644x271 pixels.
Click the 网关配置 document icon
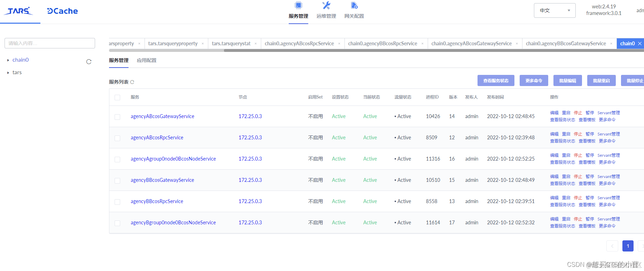(x=354, y=5)
